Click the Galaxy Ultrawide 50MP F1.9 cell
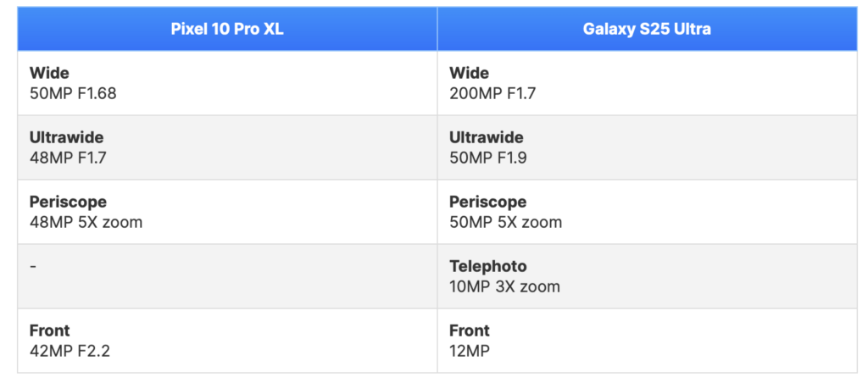This screenshot has width=868, height=383. point(647,147)
